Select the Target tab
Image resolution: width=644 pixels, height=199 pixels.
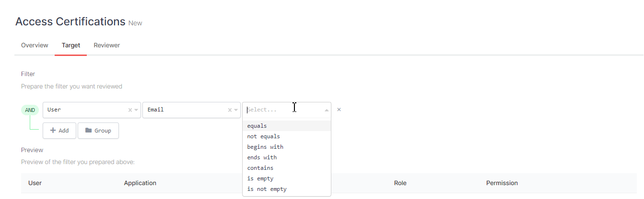pyautogui.click(x=71, y=45)
